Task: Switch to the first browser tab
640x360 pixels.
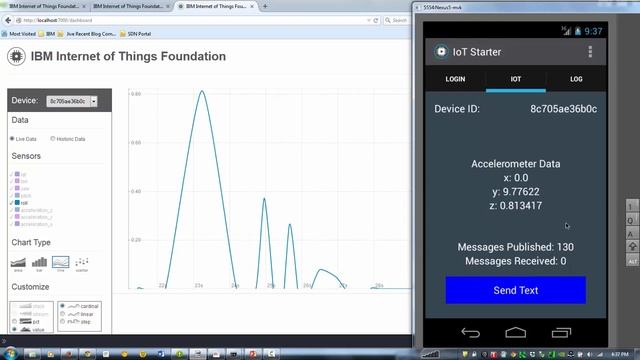Action: 45,6
